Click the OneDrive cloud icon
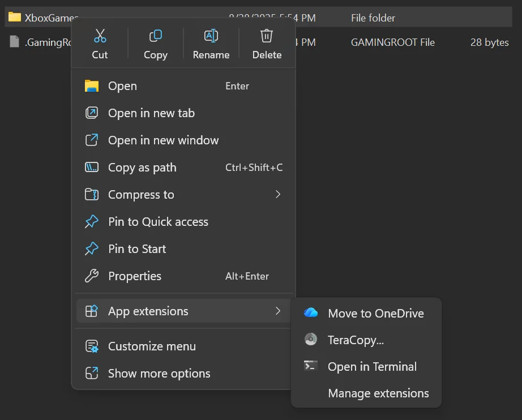 311,313
